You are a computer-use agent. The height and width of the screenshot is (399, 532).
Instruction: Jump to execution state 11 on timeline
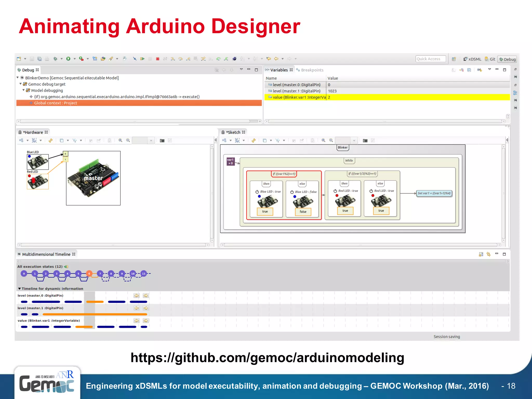tap(144, 274)
